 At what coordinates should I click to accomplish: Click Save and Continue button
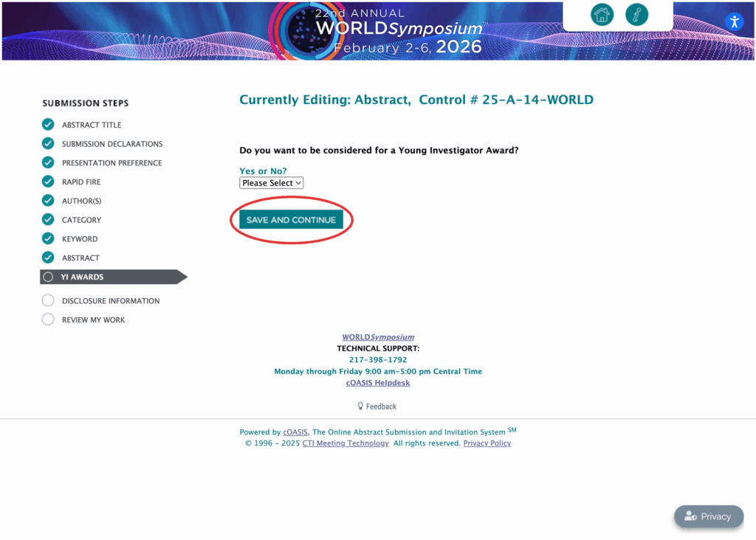click(x=291, y=220)
